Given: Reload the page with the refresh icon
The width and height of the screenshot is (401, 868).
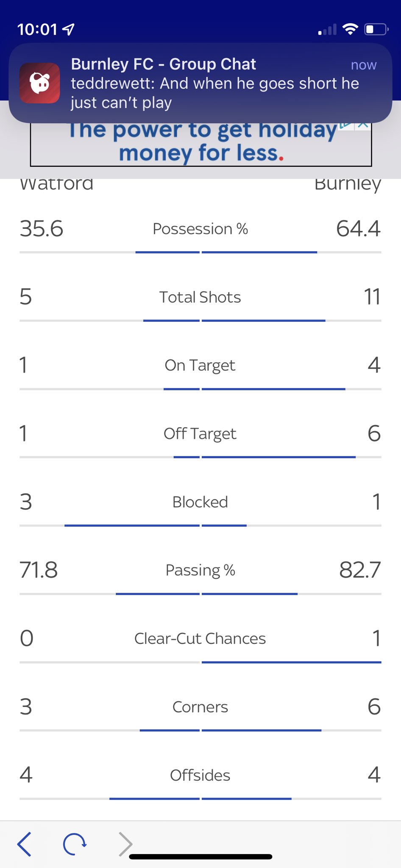Looking at the screenshot, I should point(75,844).
